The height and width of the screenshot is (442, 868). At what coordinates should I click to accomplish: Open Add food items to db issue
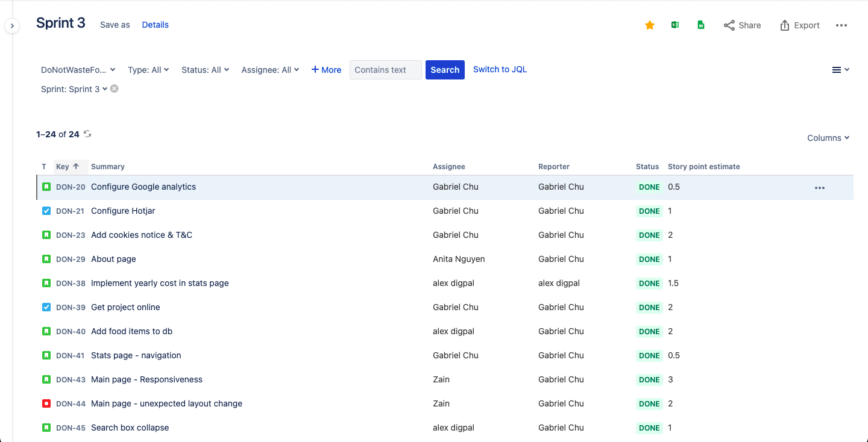click(132, 331)
